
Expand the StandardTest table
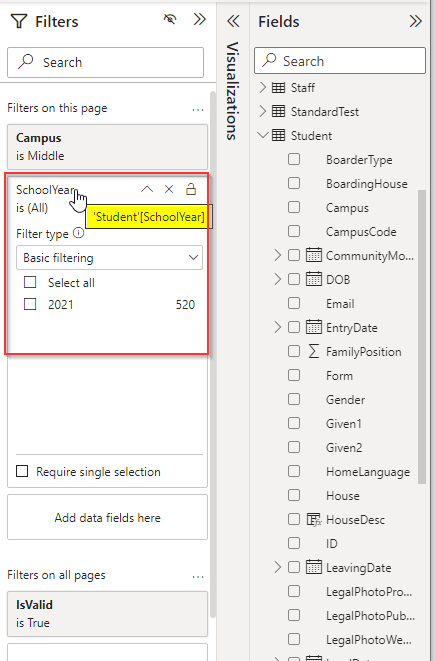click(x=263, y=111)
